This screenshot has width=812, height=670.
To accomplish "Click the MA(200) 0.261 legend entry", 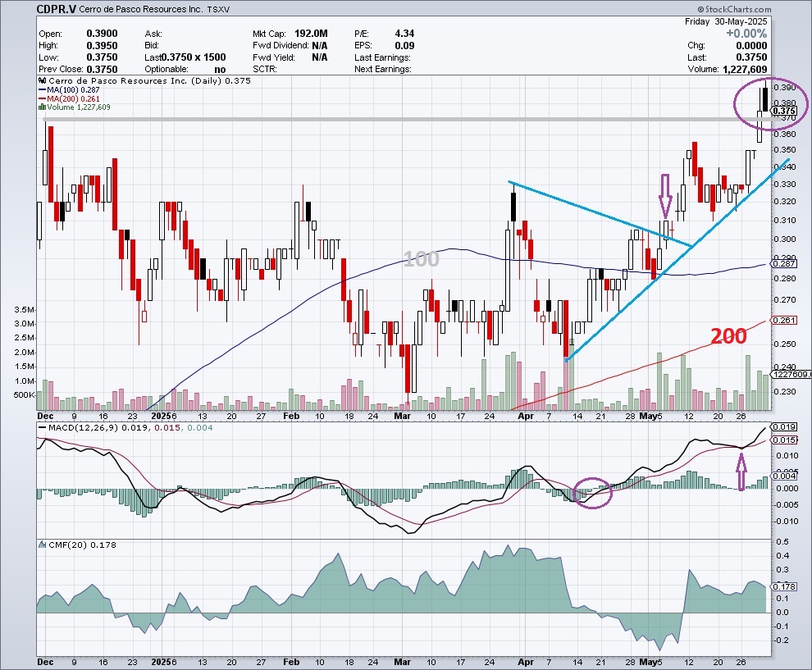I will 73,98.
